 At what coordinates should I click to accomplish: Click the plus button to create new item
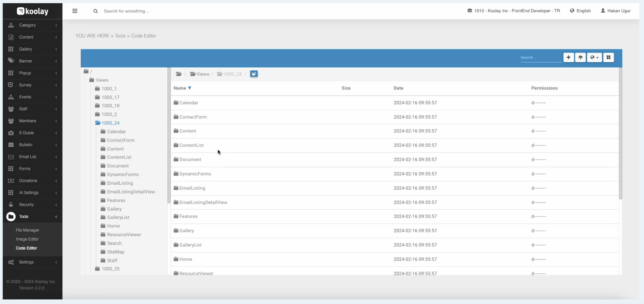[568, 57]
